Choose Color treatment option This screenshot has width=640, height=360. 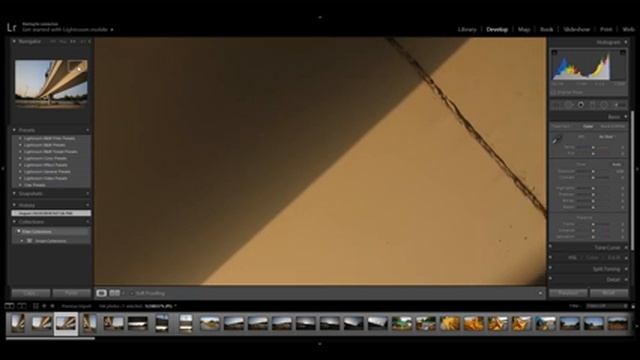[588, 127]
